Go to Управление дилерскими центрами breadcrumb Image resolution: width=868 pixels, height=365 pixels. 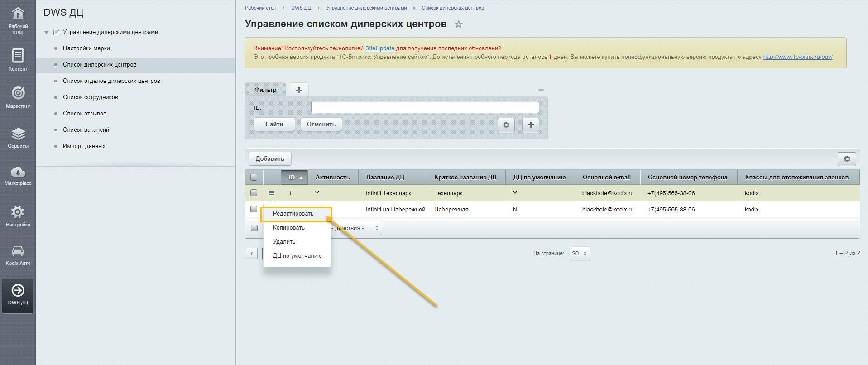pyautogui.click(x=366, y=8)
